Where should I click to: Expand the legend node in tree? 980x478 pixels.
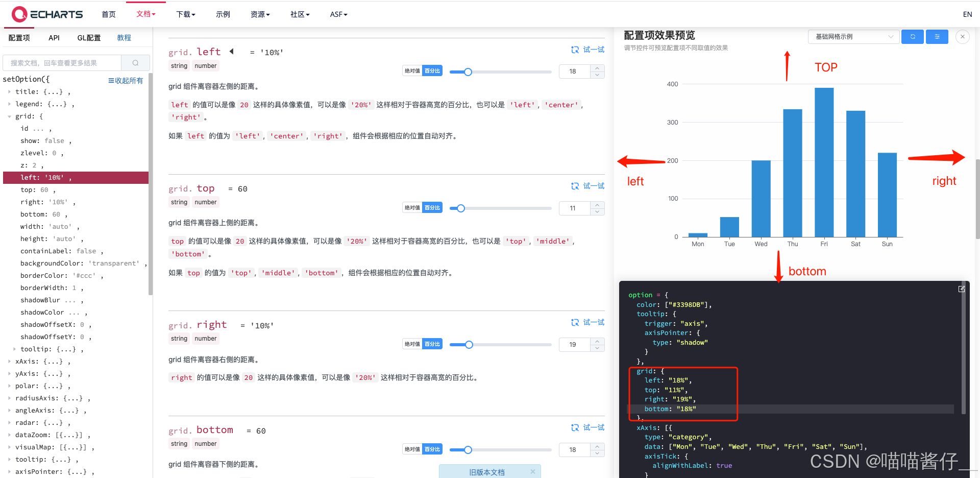pyautogui.click(x=9, y=104)
